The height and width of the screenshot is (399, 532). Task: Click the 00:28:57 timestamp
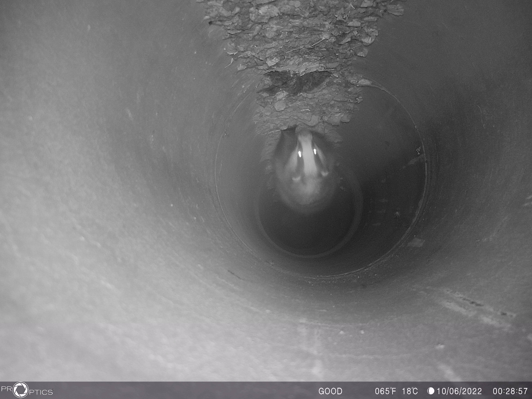tap(510, 391)
